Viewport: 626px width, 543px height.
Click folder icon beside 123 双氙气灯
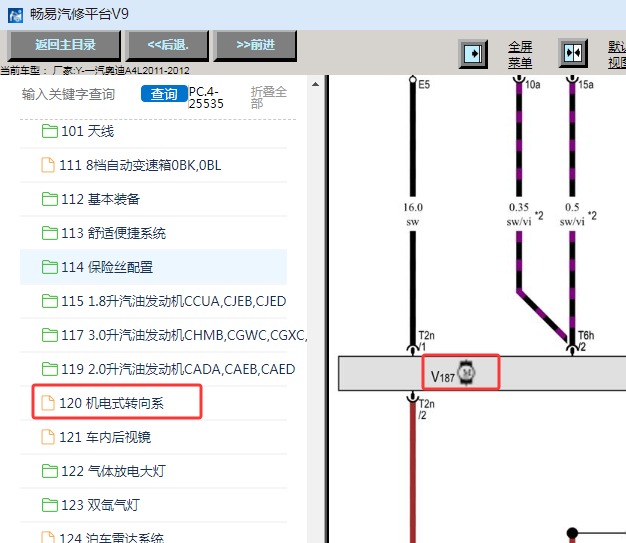click(50, 505)
